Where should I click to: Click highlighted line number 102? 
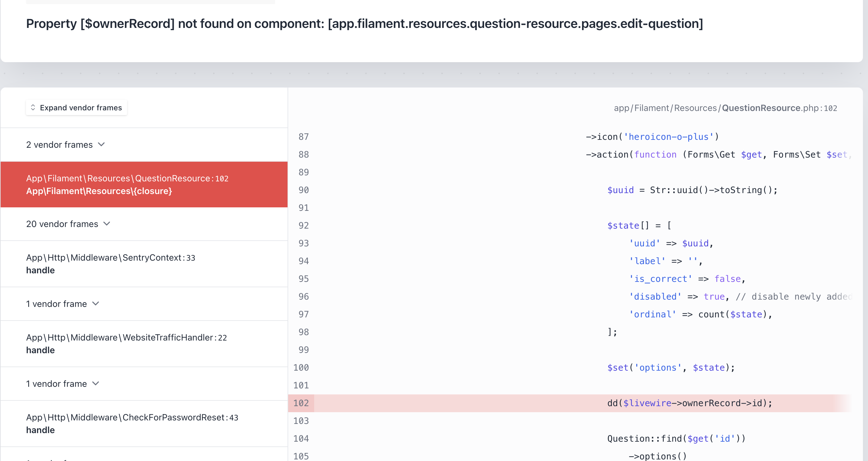click(x=301, y=403)
